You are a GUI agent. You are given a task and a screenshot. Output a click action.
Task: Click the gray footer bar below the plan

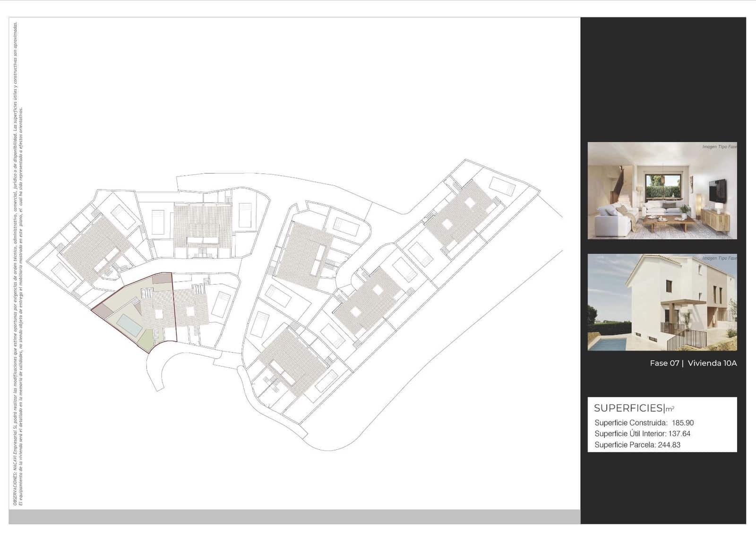click(x=294, y=517)
